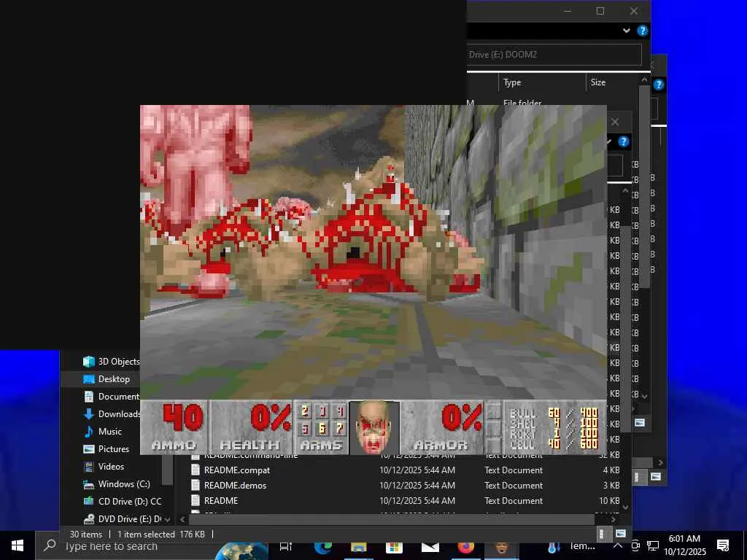Click the Music note icon
This screenshot has height=560, width=747.
coord(88,432)
